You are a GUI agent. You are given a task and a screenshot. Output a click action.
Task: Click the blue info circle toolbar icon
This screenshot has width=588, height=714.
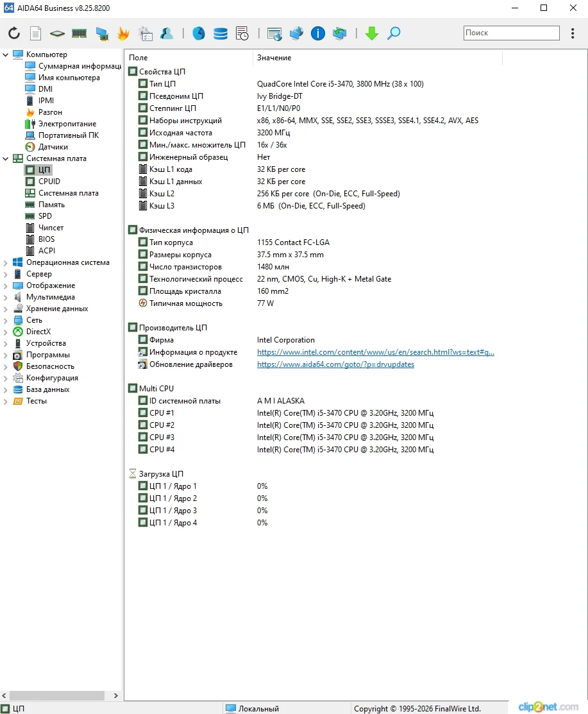click(x=317, y=33)
